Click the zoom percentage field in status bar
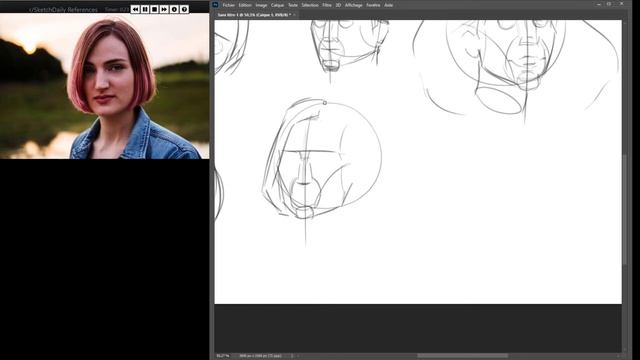 click(x=223, y=356)
